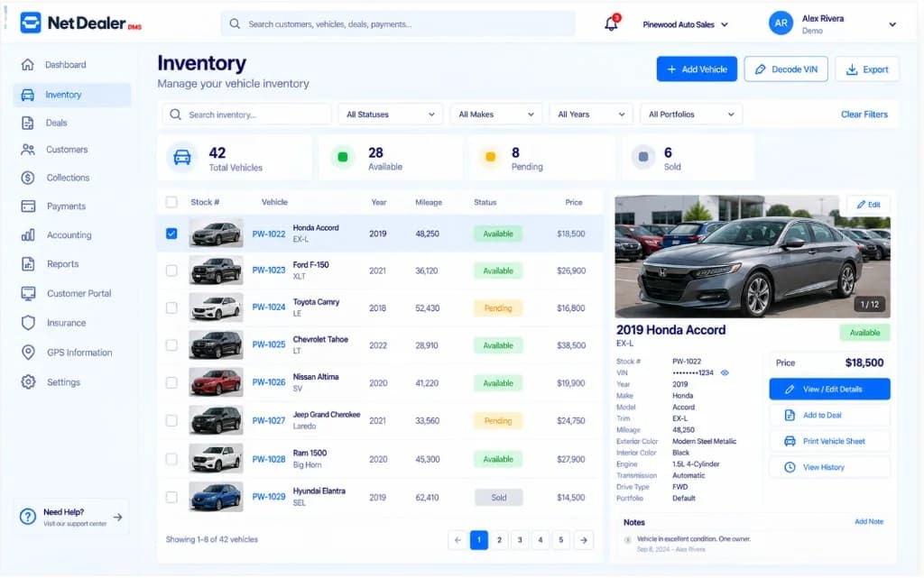Expand the Pinewood Auto Sales dealership selector
This screenshot has height=578, width=924.
tap(686, 24)
